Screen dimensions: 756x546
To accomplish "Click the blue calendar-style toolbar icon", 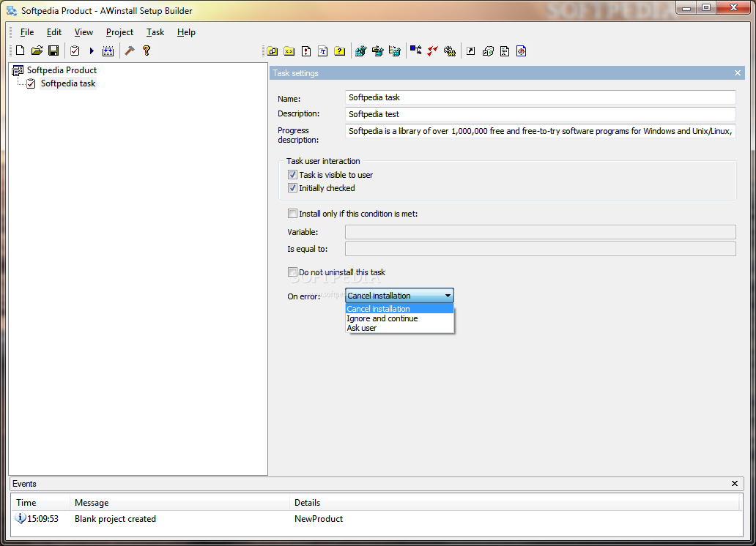I will point(108,51).
